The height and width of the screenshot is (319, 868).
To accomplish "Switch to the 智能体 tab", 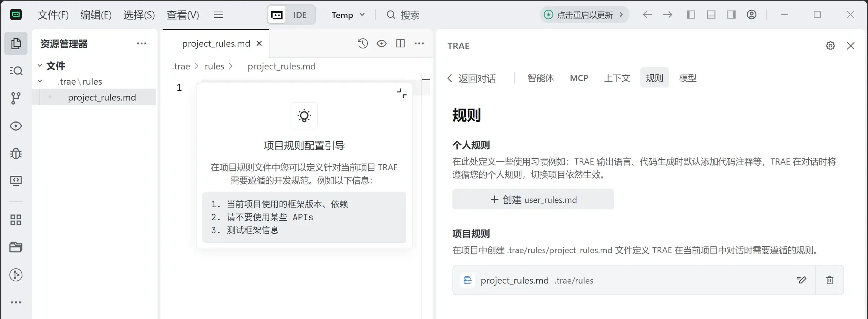I will [x=541, y=78].
